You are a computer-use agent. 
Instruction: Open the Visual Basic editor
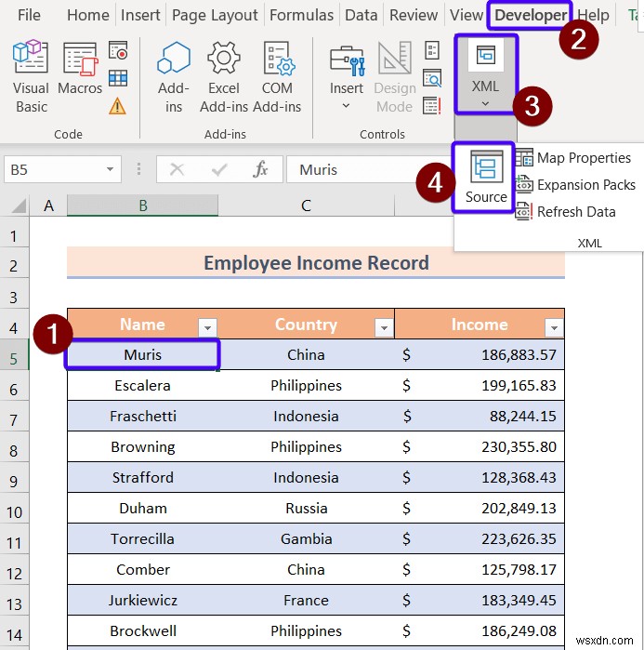click(31, 77)
